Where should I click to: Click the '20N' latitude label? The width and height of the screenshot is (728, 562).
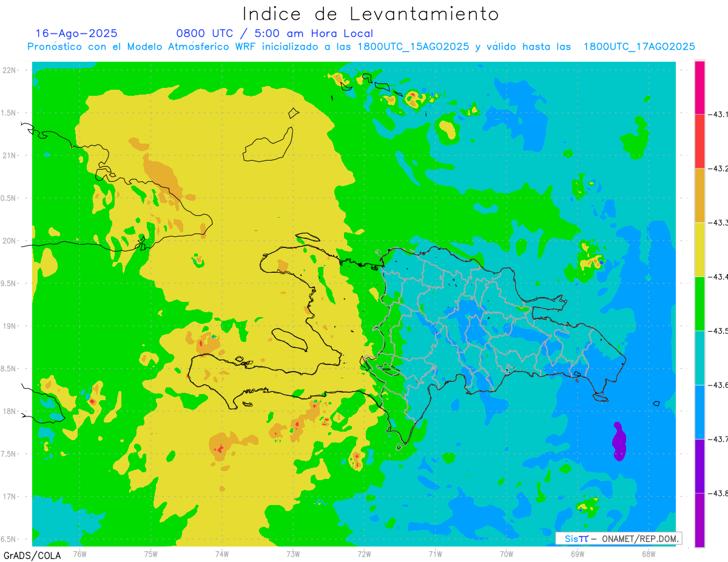tap(10, 241)
